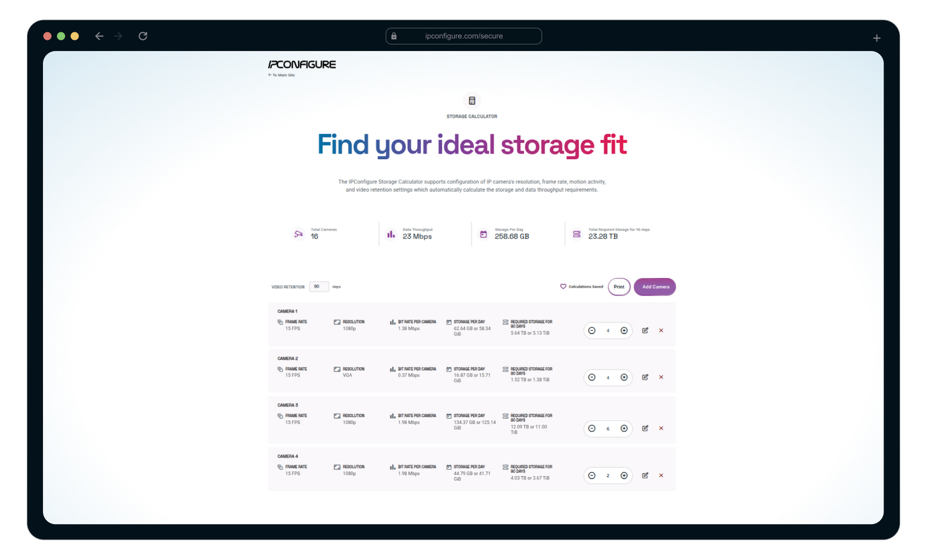Image resolution: width=927 pixels, height=560 pixels.
Task: Decrease Camera 3 quantity with minus button
Action: (592, 429)
